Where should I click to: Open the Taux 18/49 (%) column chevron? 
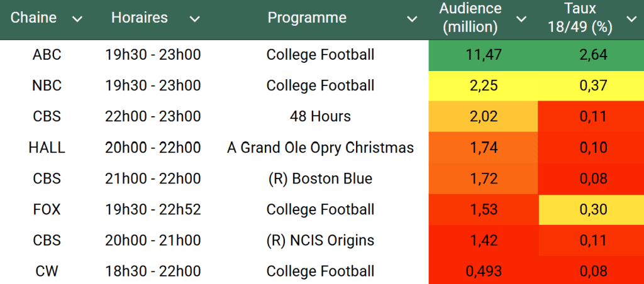click(x=631, y=19)
